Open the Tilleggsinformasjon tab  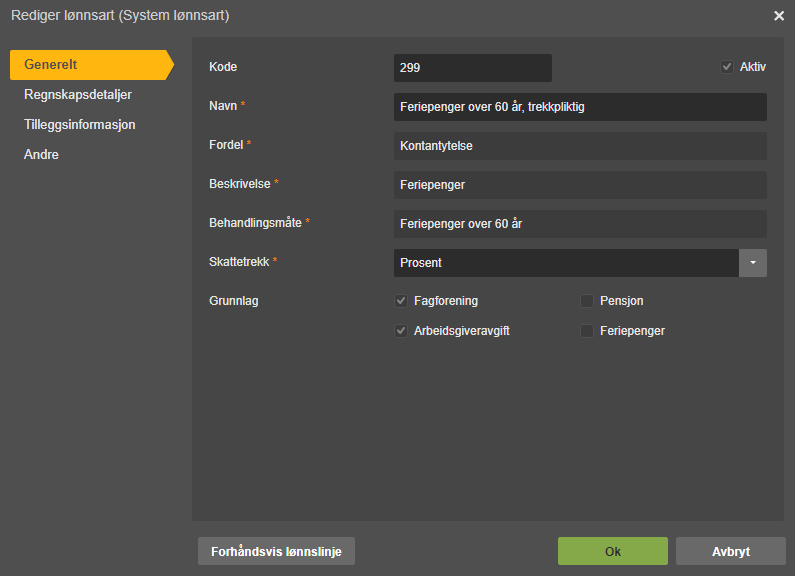[80, 125]
